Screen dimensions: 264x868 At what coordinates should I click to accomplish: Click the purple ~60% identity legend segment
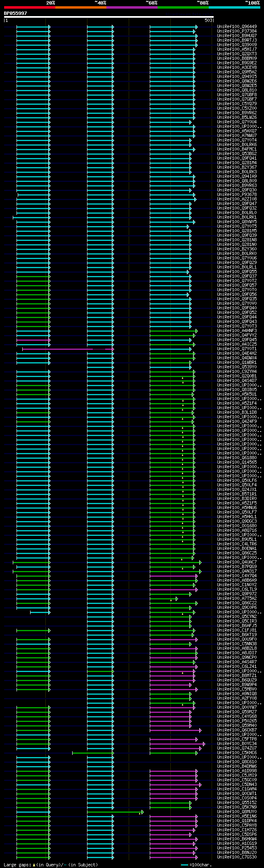click(x=132, y=7)
